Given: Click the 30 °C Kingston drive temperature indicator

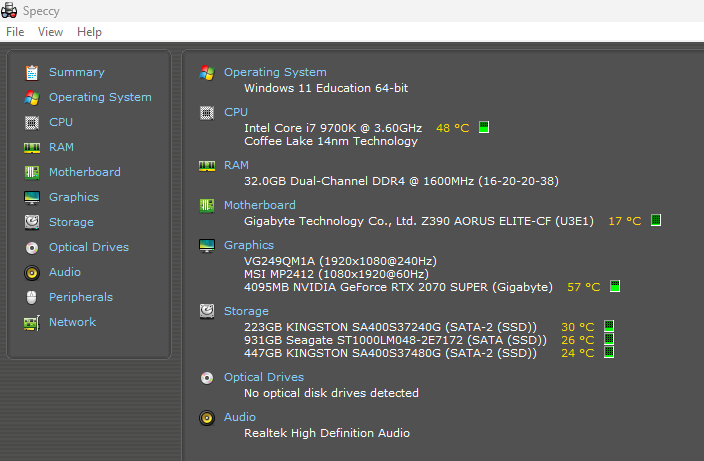Looking at the screenshot, I should pyautogui.click(x=609, y=326).
